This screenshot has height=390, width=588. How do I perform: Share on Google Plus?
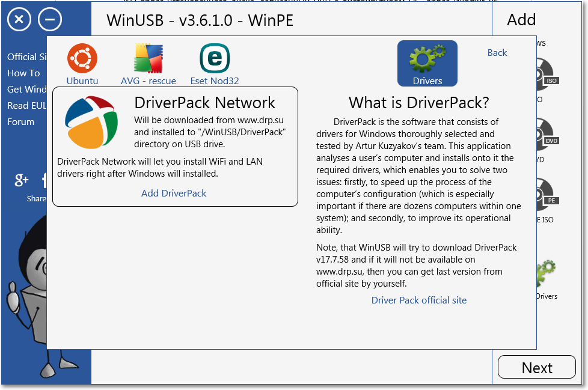pyautogui.click(x=22, y=180)
